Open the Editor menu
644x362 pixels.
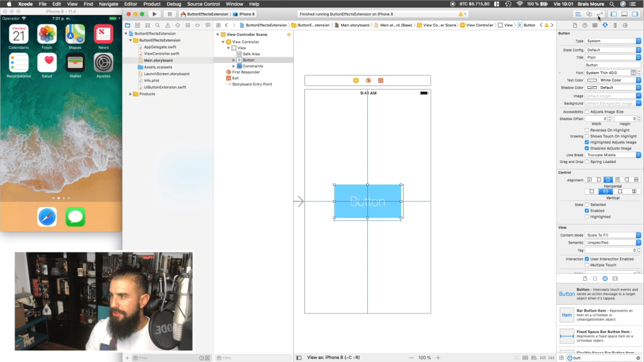click(131, 4)
